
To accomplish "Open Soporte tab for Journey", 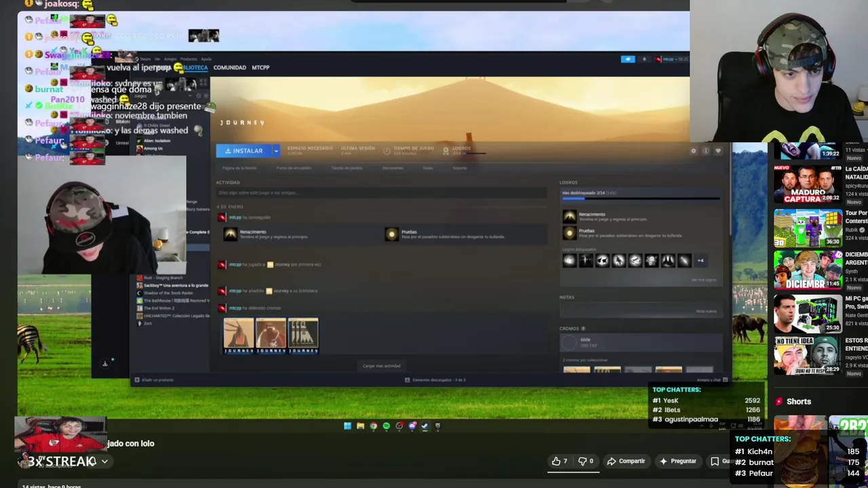I will pyautogui.click(x=460, y=168).
